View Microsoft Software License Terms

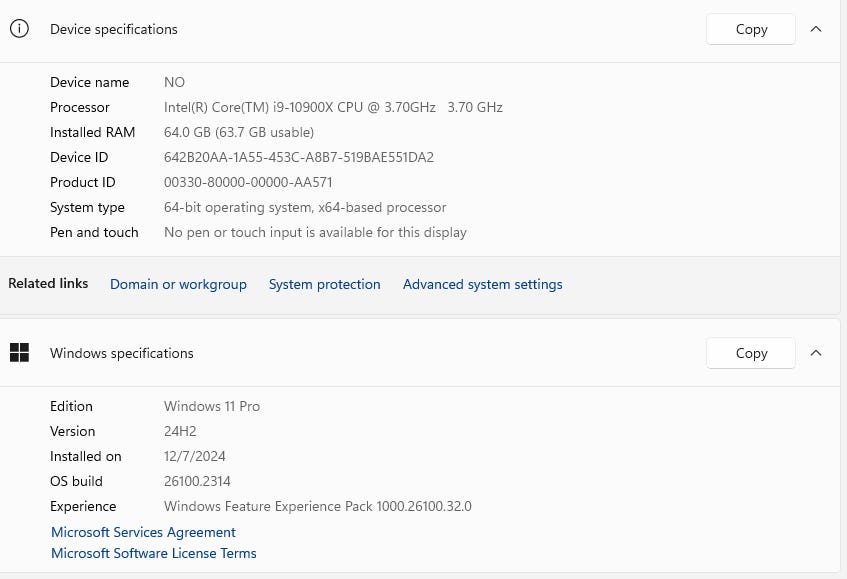point(153,553)
